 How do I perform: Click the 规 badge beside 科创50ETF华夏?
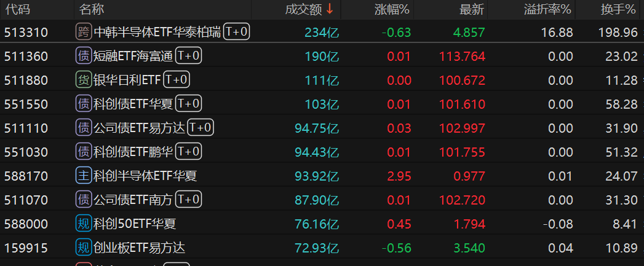(x=84, y=224)
